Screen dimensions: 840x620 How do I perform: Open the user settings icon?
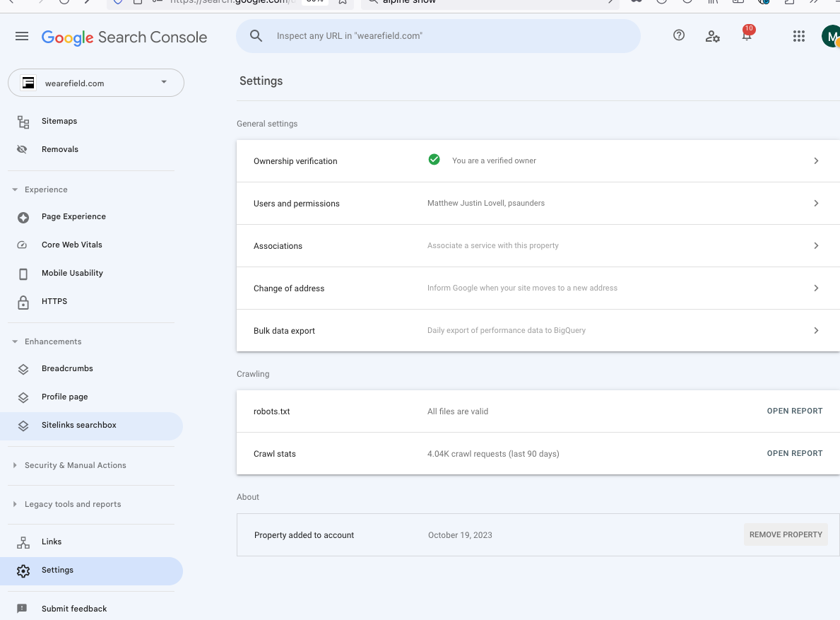[712, 36]
